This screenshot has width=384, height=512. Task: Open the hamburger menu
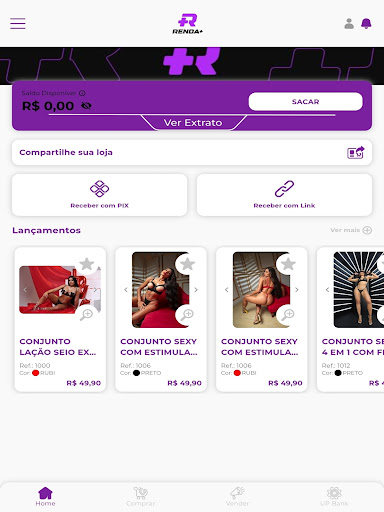[18, 24]
